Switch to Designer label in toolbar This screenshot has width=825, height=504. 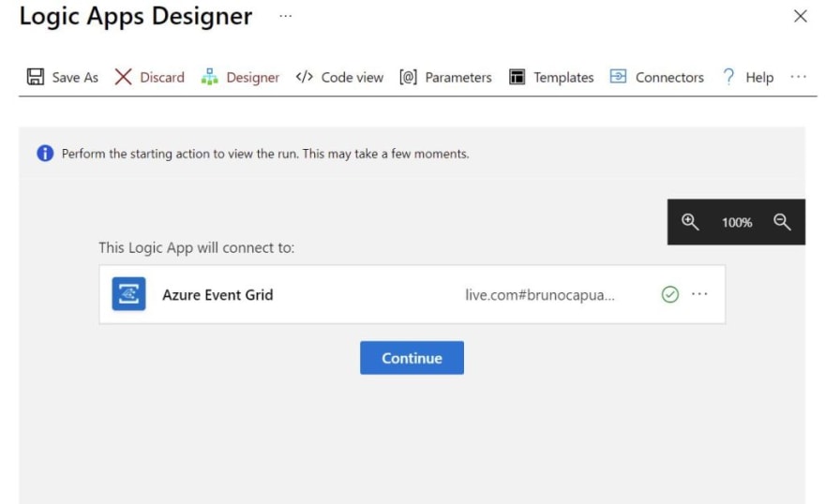click(x=252, y=77)
